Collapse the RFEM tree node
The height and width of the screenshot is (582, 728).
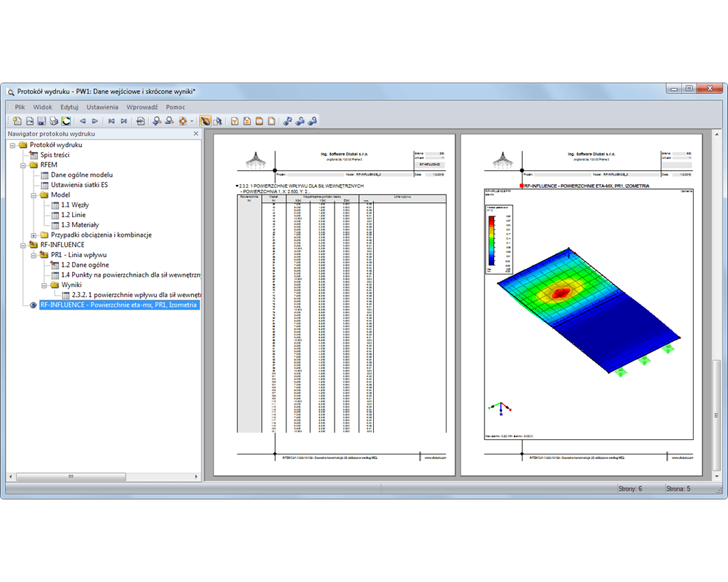click(23, 165)
